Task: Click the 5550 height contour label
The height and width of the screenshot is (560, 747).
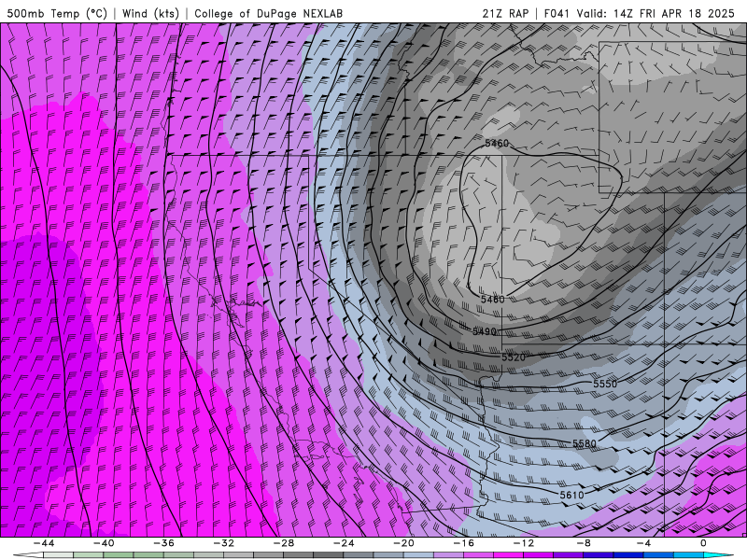Action: pyautogui.click(x=605, y=384)
